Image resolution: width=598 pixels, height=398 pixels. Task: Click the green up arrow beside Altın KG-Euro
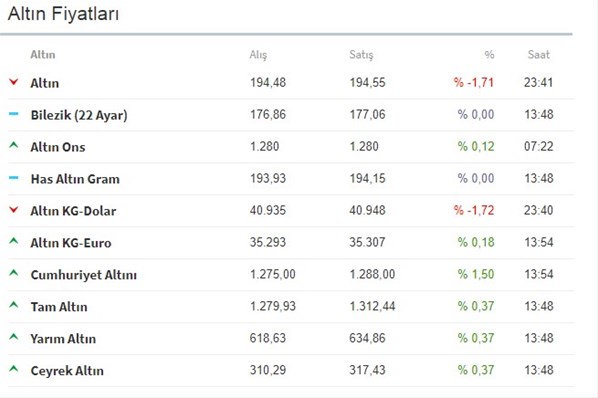(x=14, y=241)
